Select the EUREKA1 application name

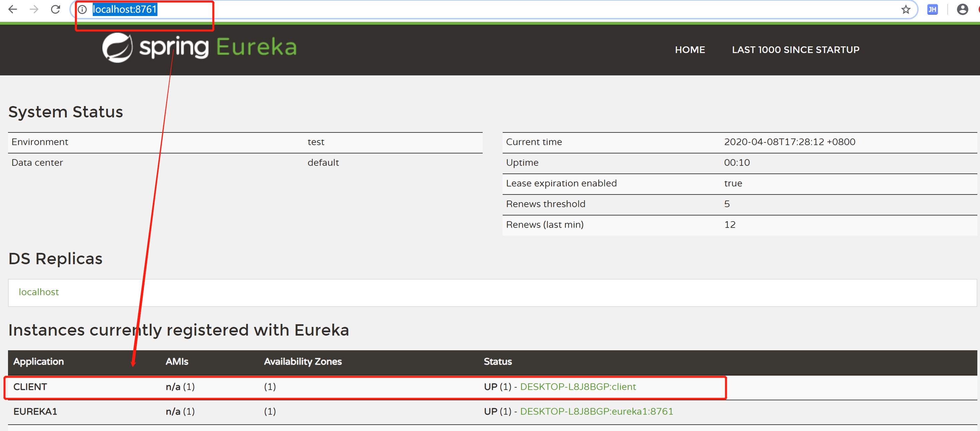tap(35, 411)
